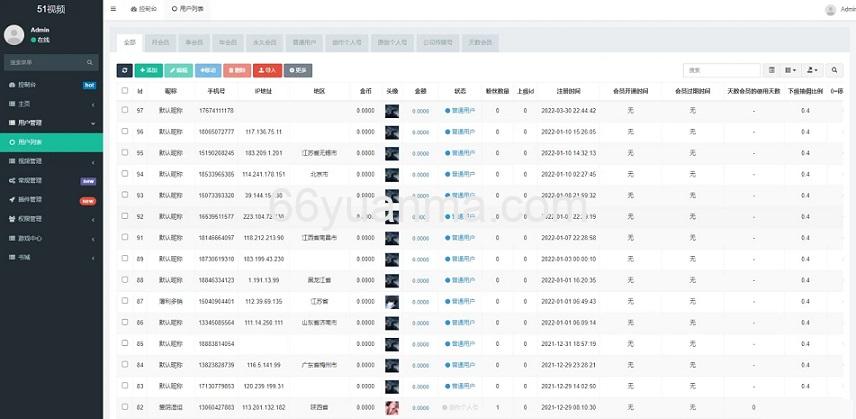Click the 插件管理 rocket icon in sidebar
856x419 pixels.
click(x=12, y=200)
